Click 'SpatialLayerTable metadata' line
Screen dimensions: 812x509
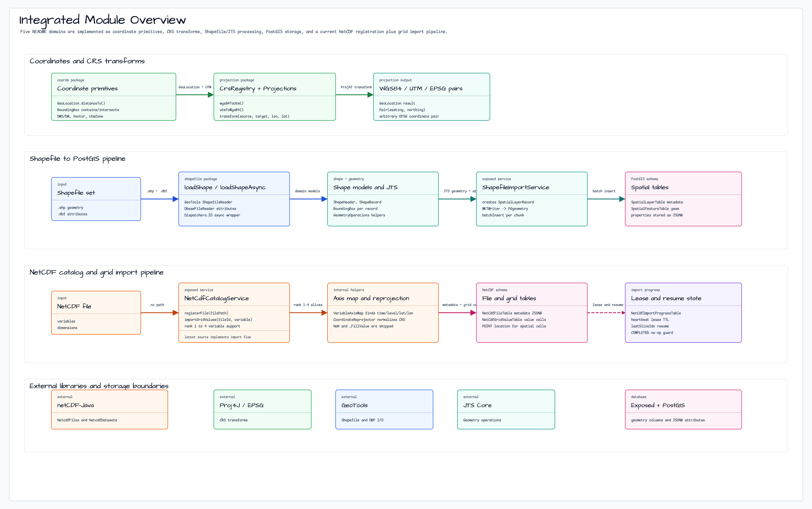pos(657,202)
